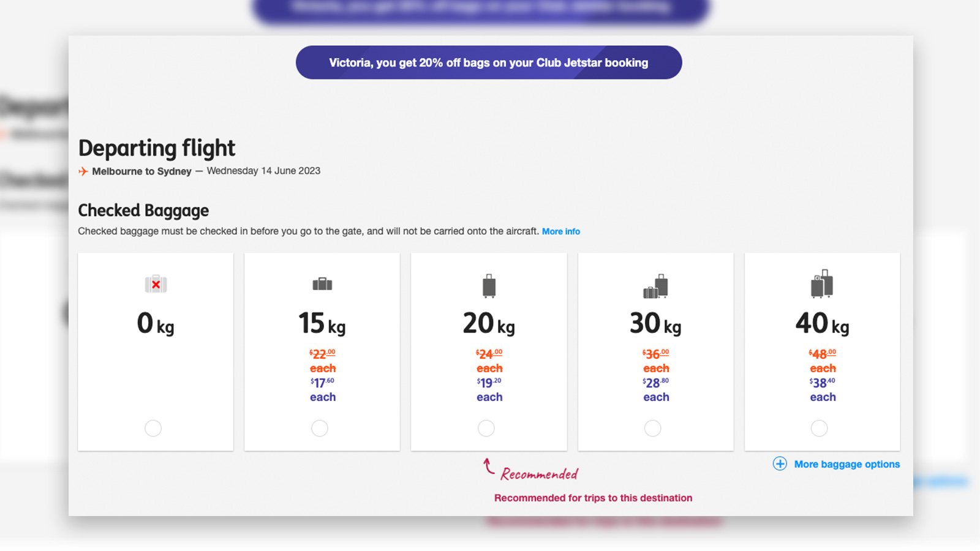Click the small briefcase icon for 15 kg

tap(322, 284)
